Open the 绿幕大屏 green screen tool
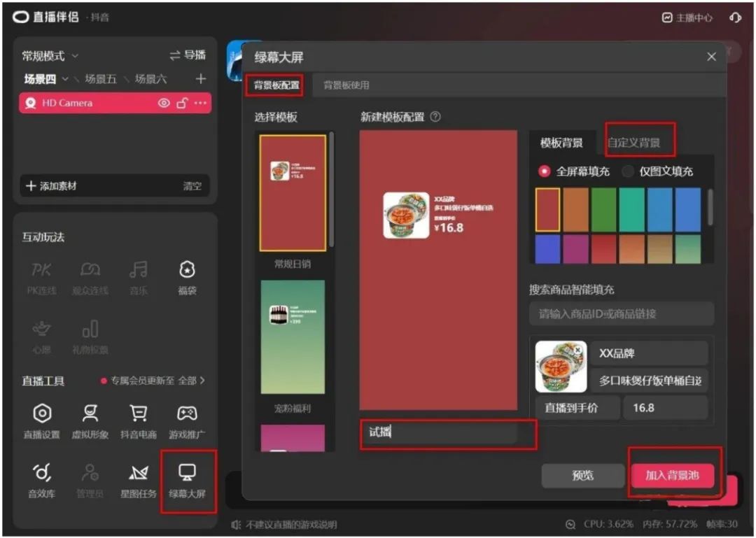Viewport: 756px width, 538px height. pos(188,483)
